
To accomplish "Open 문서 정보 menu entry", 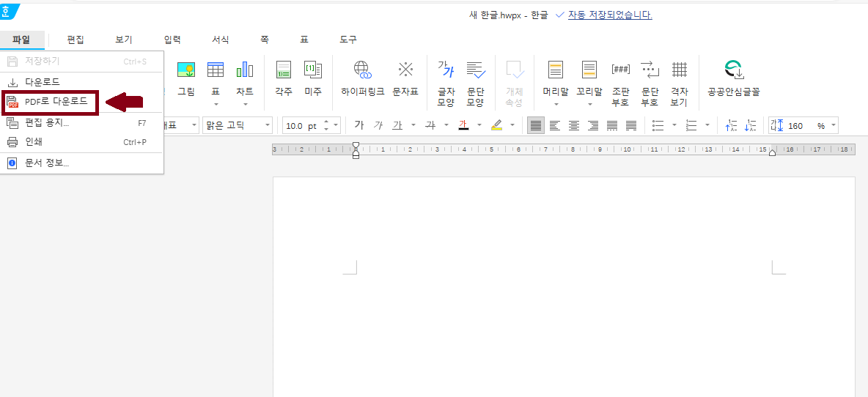I will coord(82,163).
